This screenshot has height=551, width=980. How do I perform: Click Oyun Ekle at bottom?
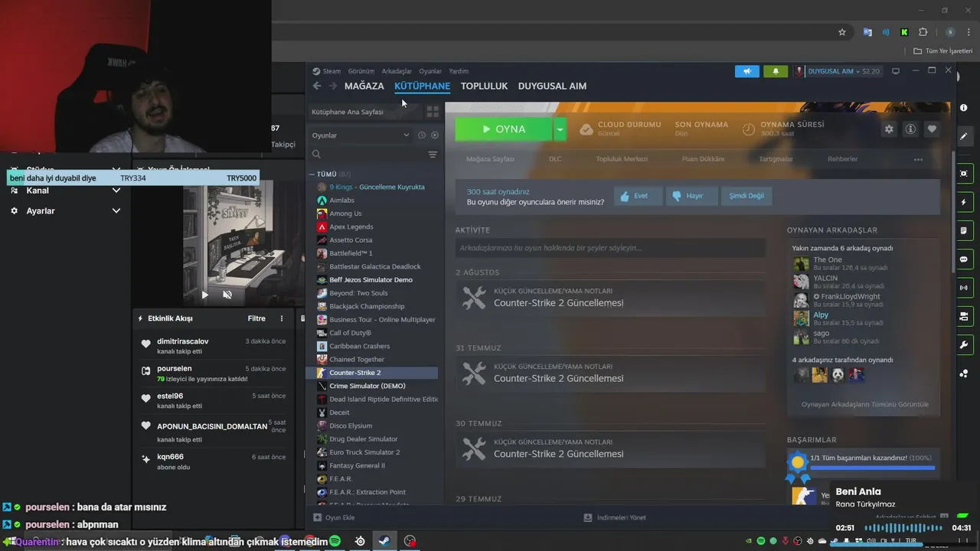pyautogui.click(x=334, y=517)
